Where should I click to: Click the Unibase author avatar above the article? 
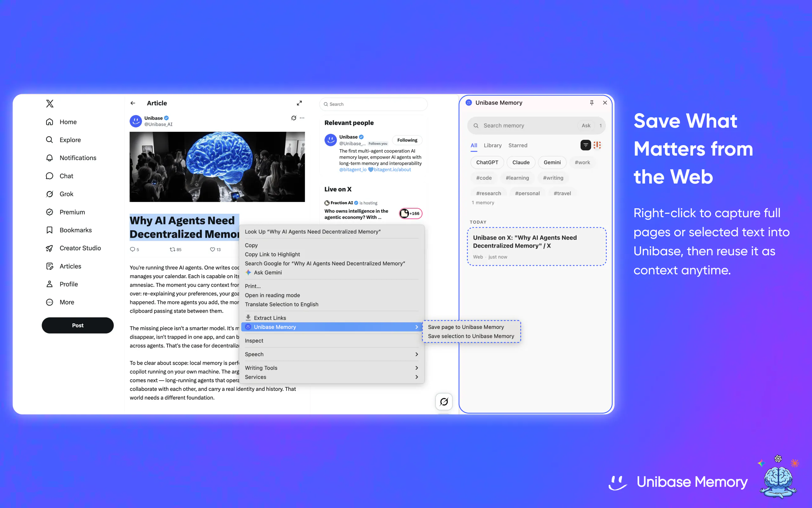coord(135,121)
